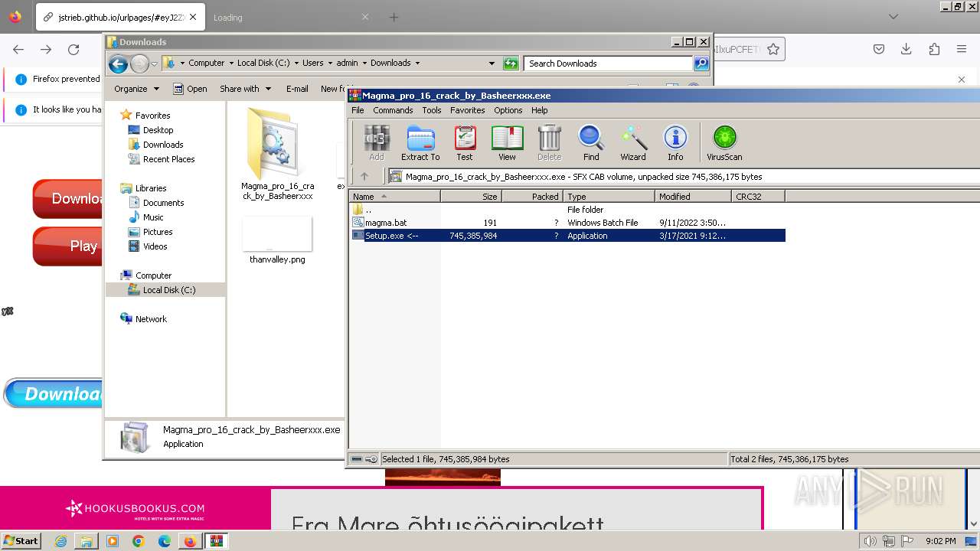Click the Explorer search magnifier icon

701,64
